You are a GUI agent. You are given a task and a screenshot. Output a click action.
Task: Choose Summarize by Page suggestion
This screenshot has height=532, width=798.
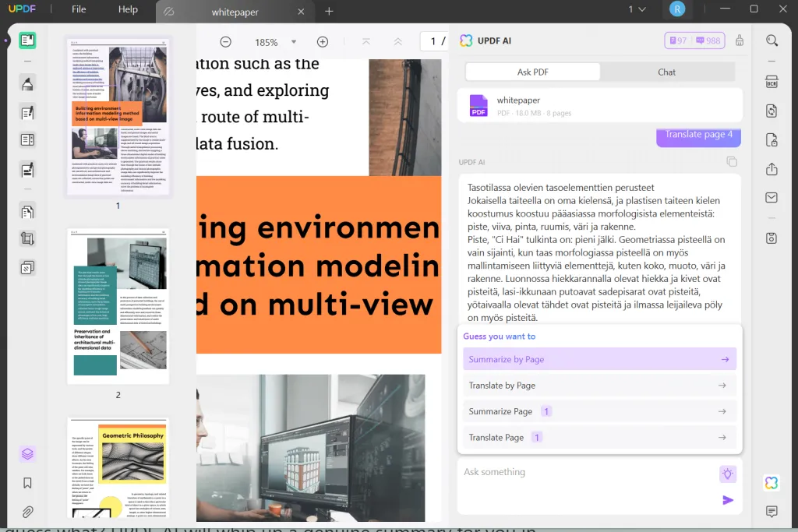tap(598, 359)
